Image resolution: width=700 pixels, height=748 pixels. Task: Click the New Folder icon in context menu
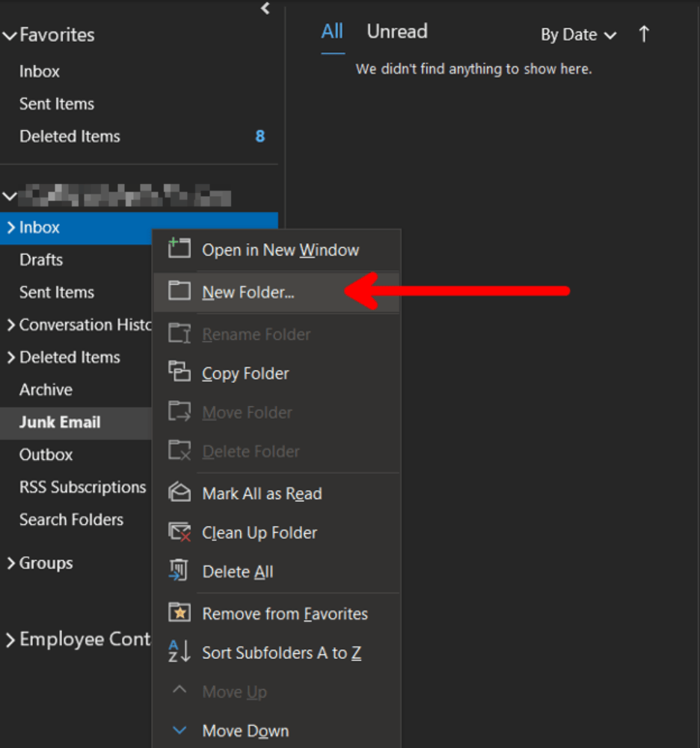click(179, 291)
